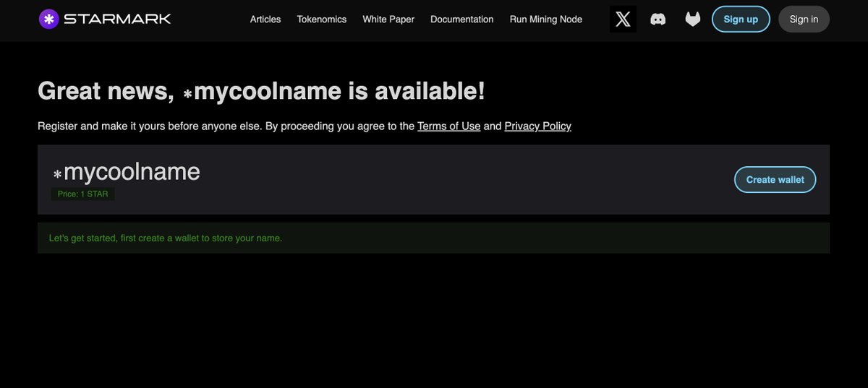The height and width of the screenshot is (388, 868).
Task: Click the 'Great news' availability heading
Action: [261, 92]
